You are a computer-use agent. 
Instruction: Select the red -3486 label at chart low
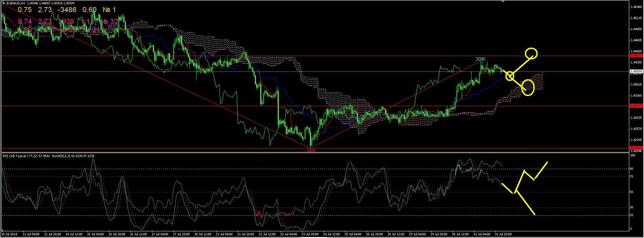pyautogui.click(x=310, y=151)
